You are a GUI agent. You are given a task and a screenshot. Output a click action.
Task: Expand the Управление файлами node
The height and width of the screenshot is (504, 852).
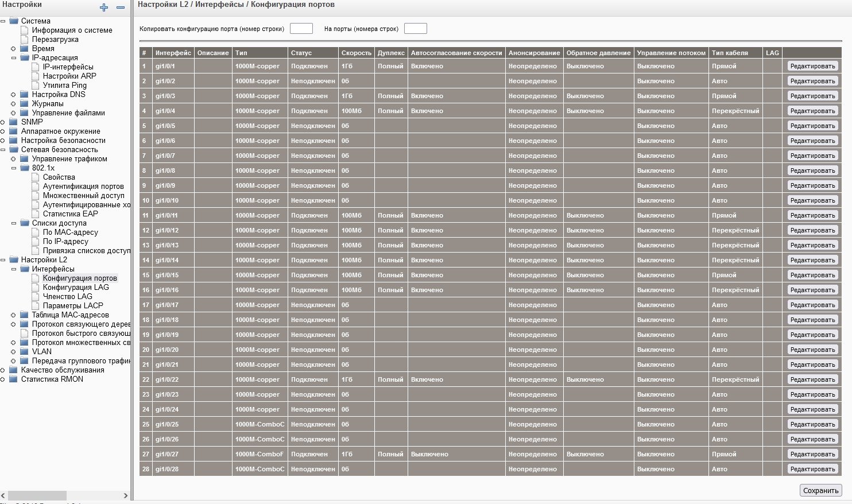click(13, 113)
